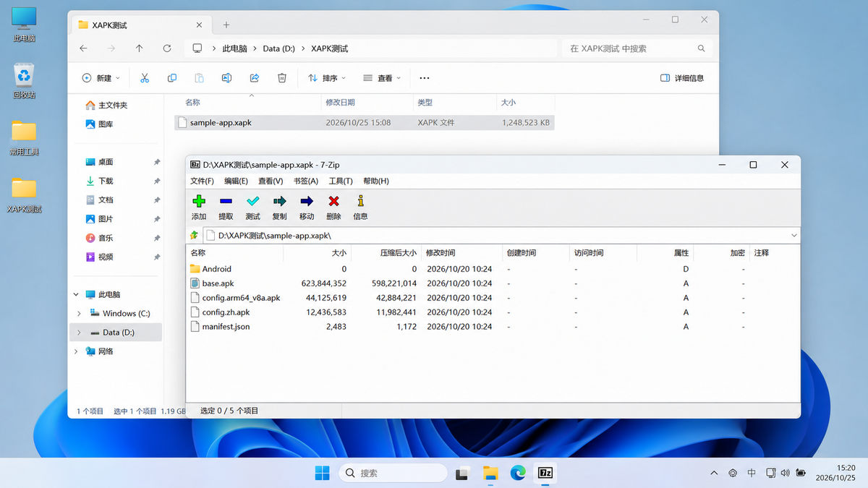Select the XAPK测试 desktop folder icon
This screenshot has width=868, height=488.
(x=24, y=195)
